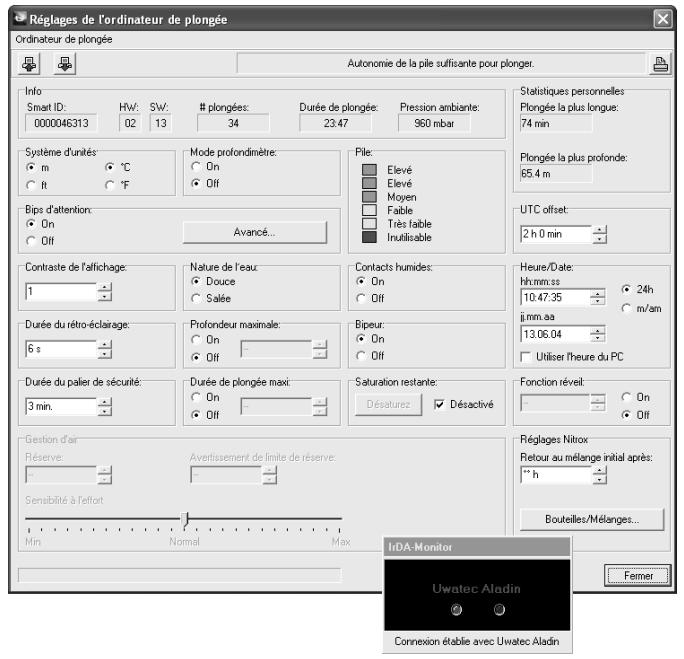This screenshot has width=684, height=659.
Task: Click the Durée du rétro-éclairage spinner arrows
Action: click(x=105, y=349)
